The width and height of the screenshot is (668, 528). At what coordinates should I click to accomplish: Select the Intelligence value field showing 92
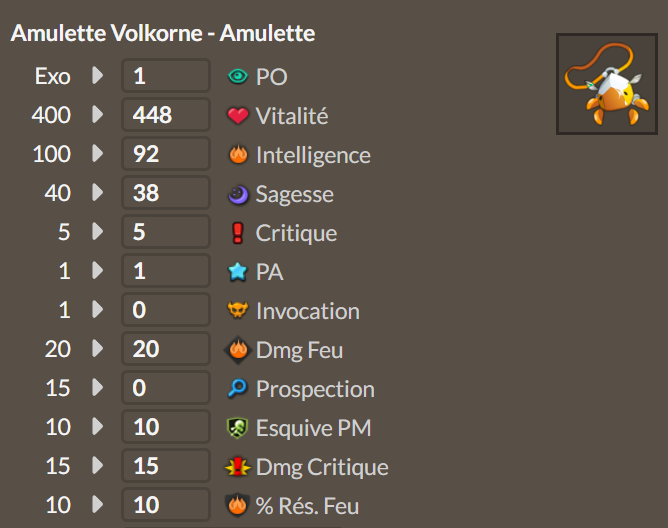[x=166, y=153]
